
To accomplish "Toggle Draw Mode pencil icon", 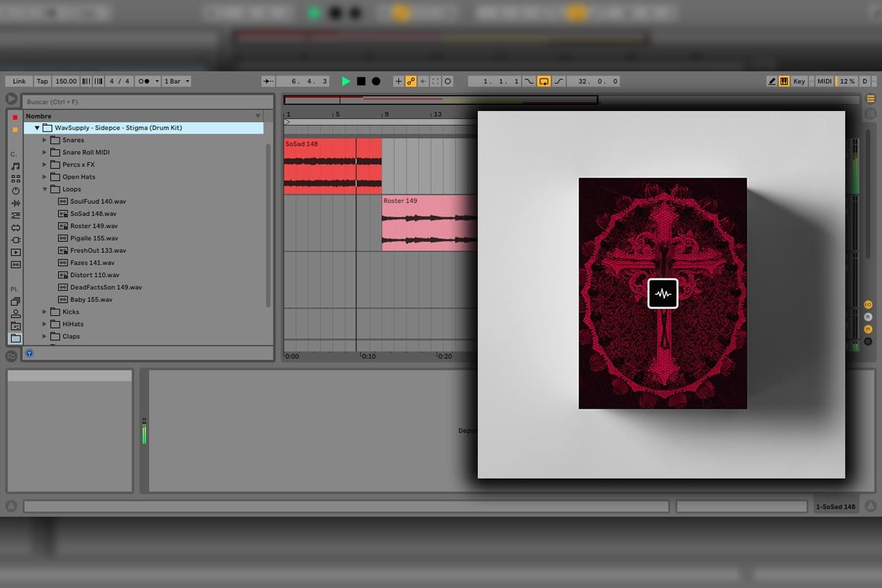I will [772, 81].
